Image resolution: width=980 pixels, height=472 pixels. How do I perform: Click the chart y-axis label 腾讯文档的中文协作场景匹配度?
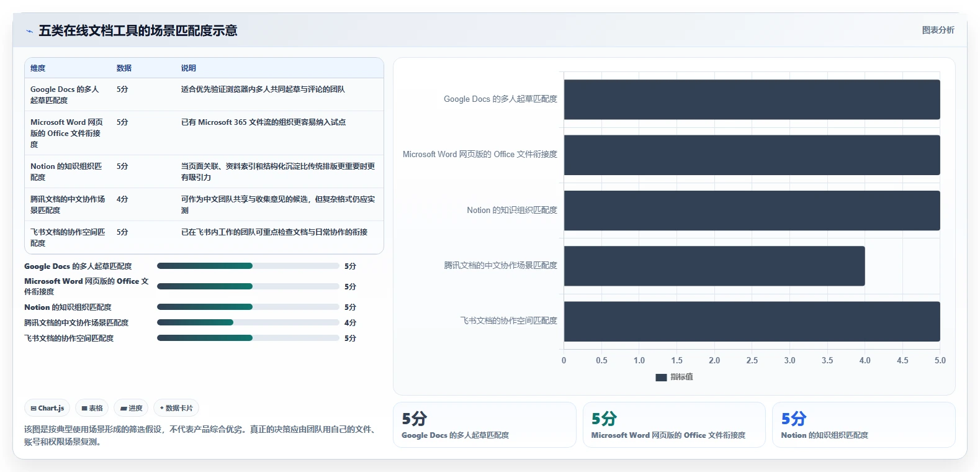pos(500,265)
